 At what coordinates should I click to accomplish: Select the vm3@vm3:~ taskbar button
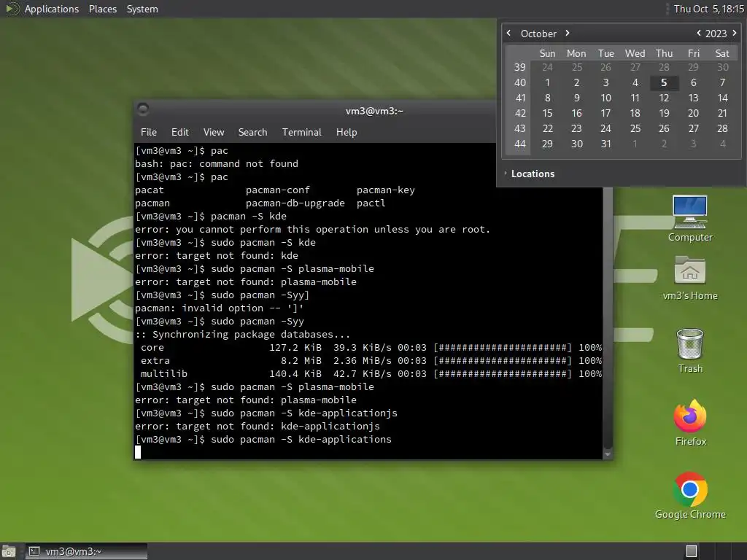pyautogui.click(x=86, y=551)
